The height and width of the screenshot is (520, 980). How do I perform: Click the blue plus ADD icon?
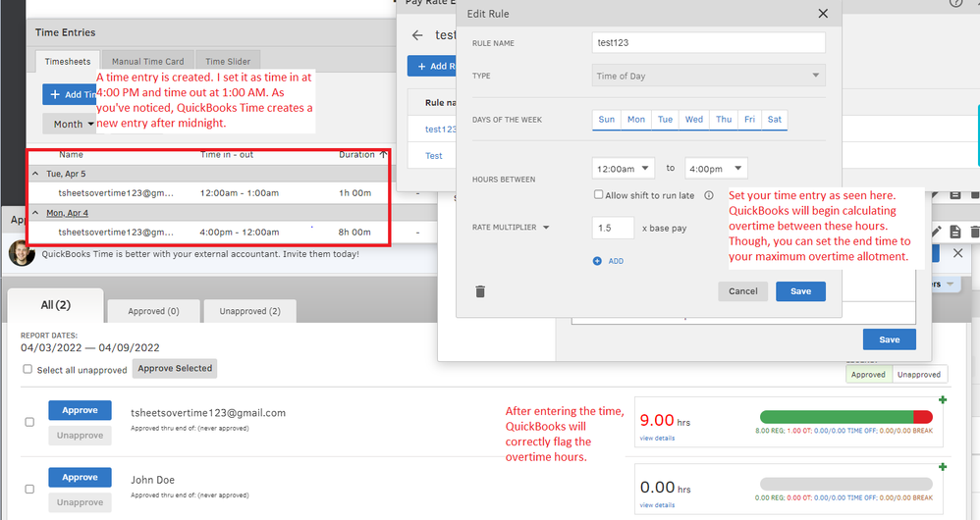[597, 261]
